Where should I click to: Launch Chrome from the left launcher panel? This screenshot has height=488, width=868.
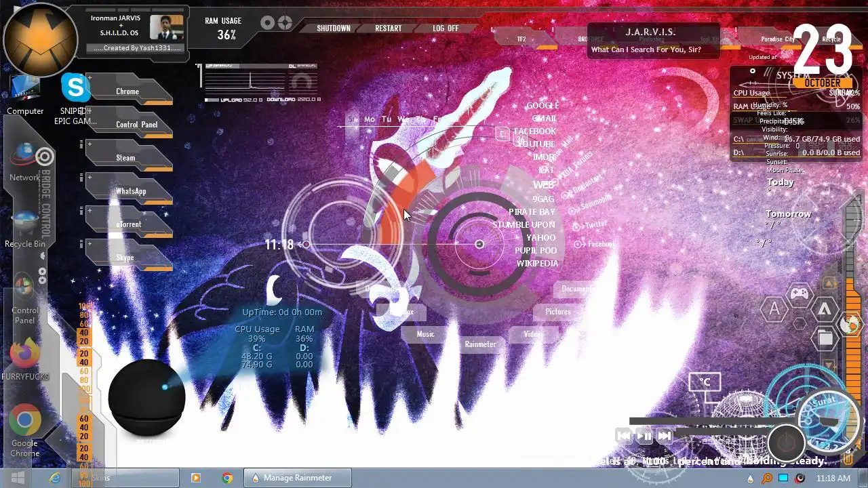click(x=129, y=90)
